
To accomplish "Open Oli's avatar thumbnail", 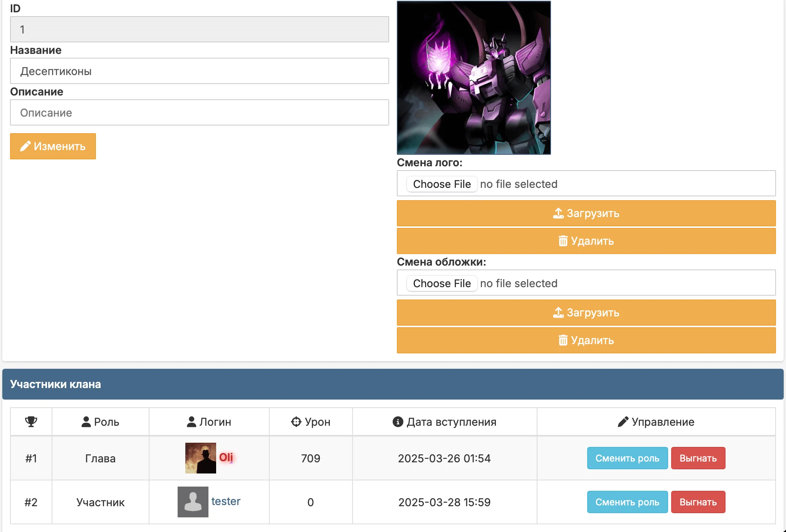I will [200, 458].
